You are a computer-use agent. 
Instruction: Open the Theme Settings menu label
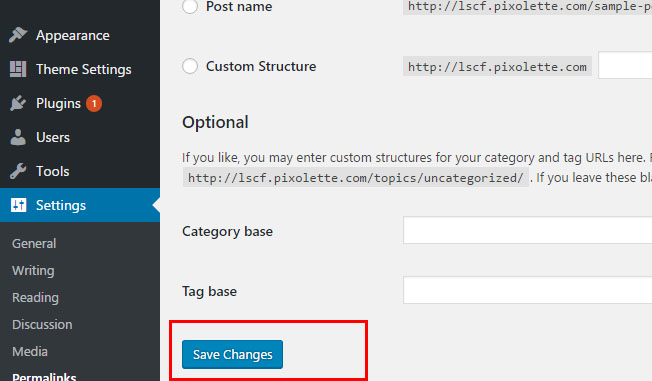(84, 69)
